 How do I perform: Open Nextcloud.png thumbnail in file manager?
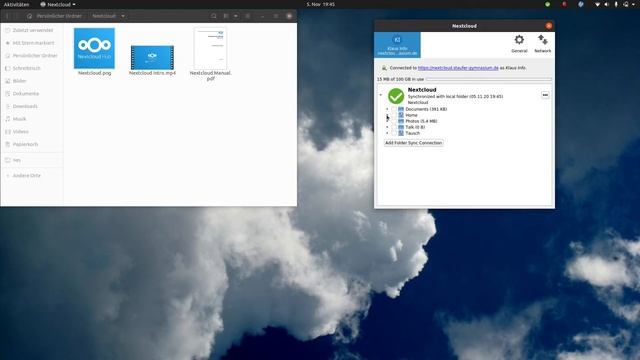pos(94,48)
